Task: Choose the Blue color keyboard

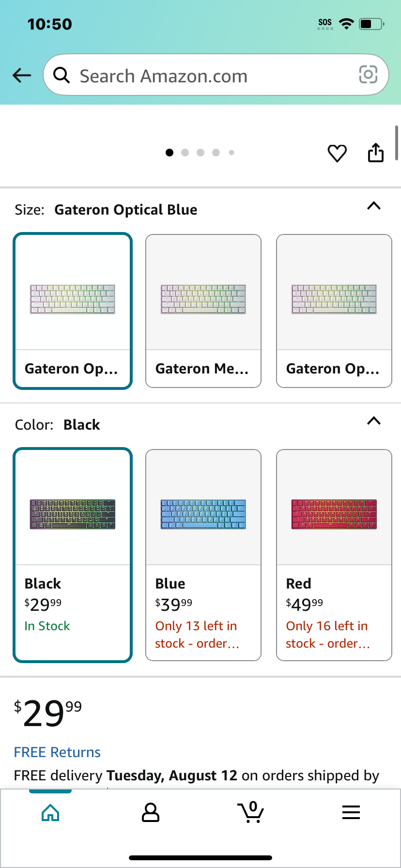Action: tap(203, 555)
